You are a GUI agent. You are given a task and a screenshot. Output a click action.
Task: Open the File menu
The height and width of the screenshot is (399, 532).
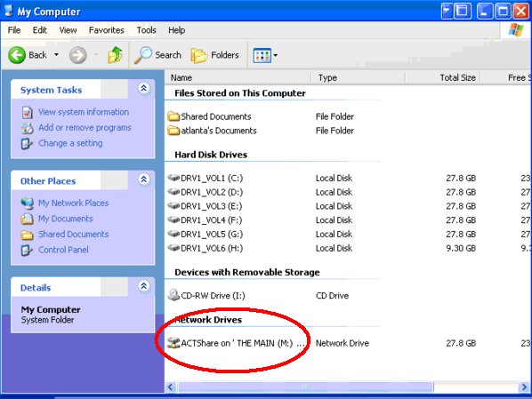coord(14,30)
